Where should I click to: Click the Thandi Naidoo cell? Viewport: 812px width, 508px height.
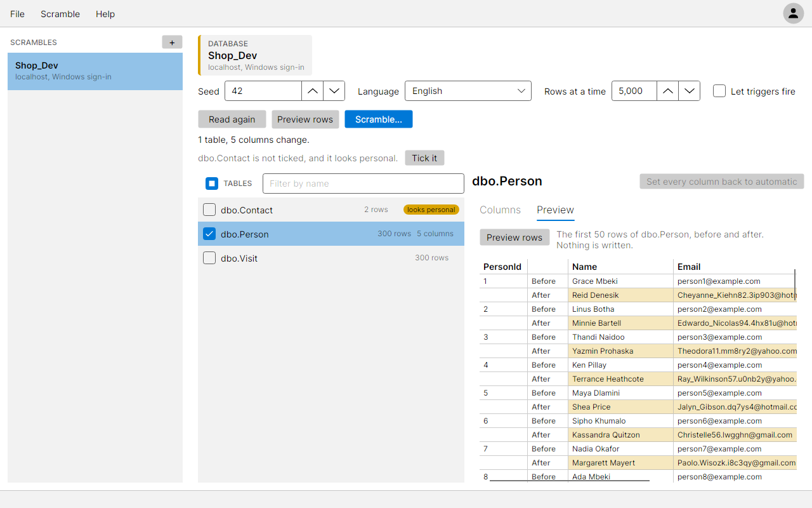[620, 337]
